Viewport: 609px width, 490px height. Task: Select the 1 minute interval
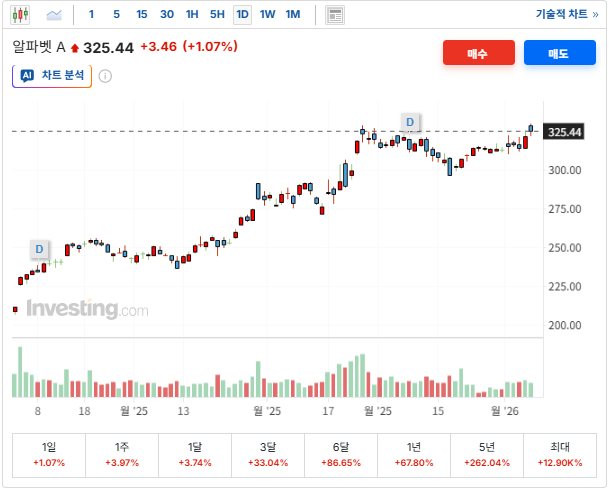[x=91, y=15]
